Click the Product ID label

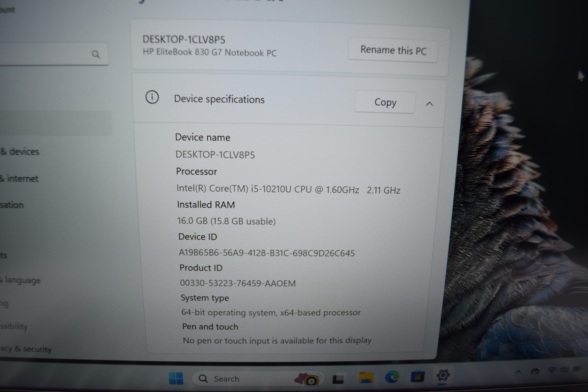click(x=201, y=268)
